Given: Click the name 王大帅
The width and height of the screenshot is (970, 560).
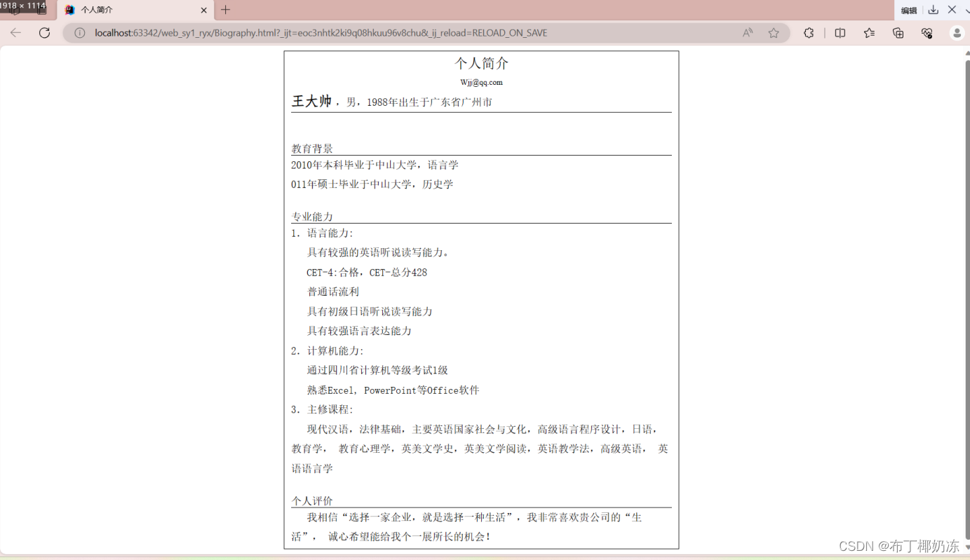Looking at the screenshot, I should click(311, 101).
